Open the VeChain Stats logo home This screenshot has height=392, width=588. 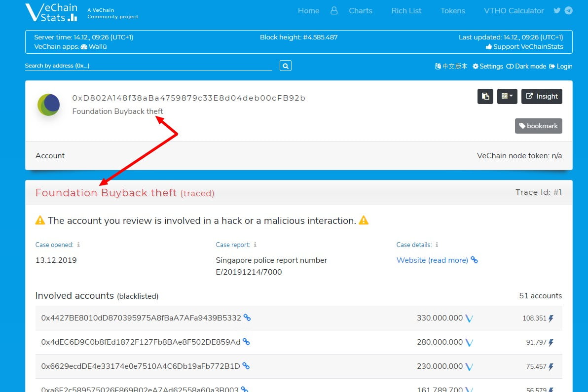tap(51, 12)
